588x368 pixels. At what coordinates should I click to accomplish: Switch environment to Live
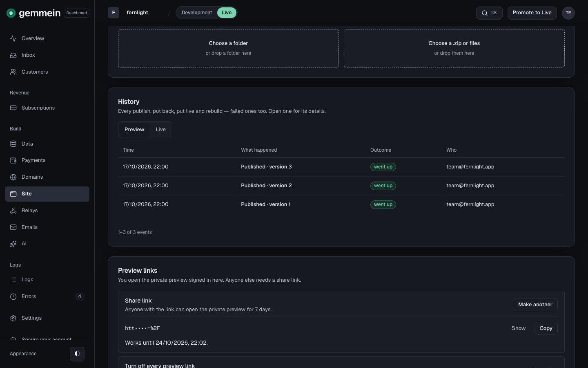[x=227, y=13]
